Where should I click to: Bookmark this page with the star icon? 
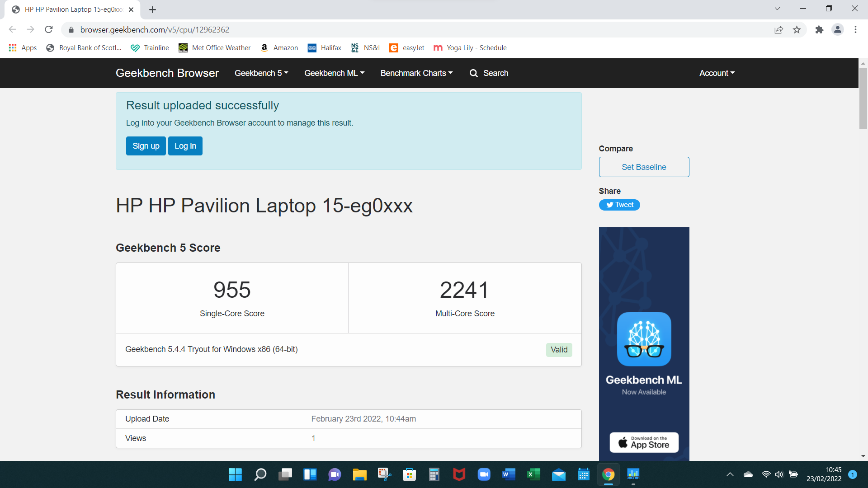[x=797, y=30]
